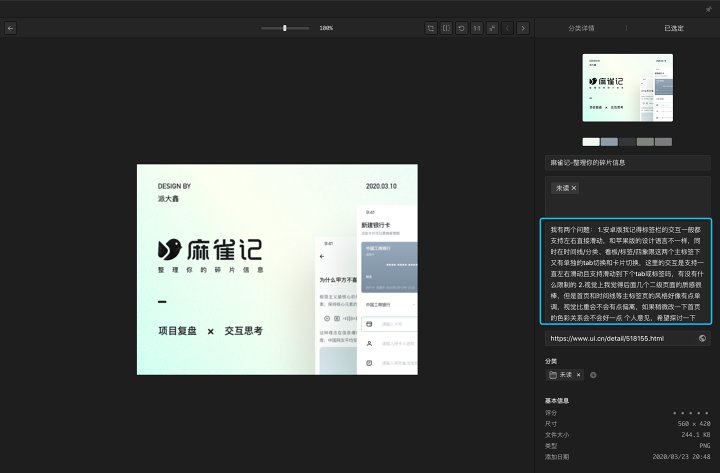
Task: Adjust the zoom slider handle
Action: point(285,28)
